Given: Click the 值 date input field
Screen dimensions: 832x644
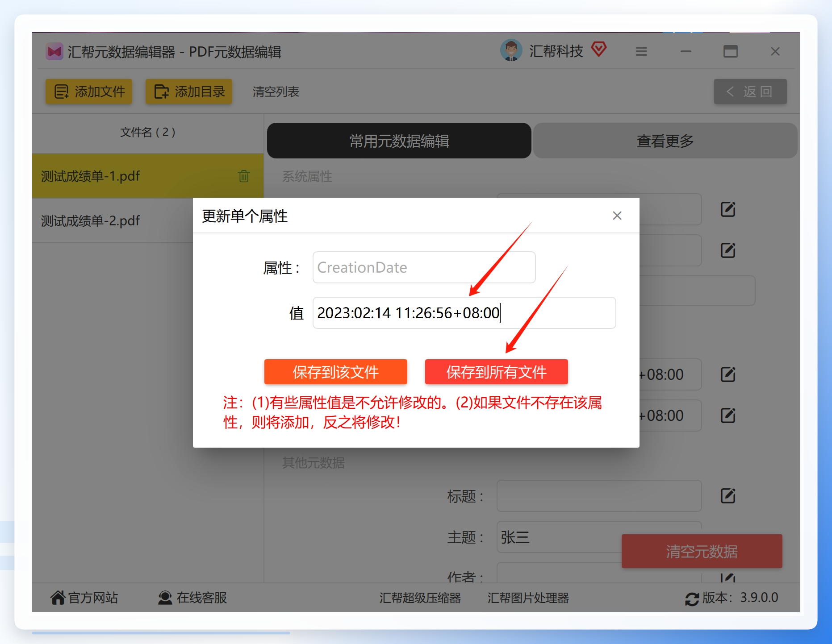Looking at the screenshot, I should point(464,313).
